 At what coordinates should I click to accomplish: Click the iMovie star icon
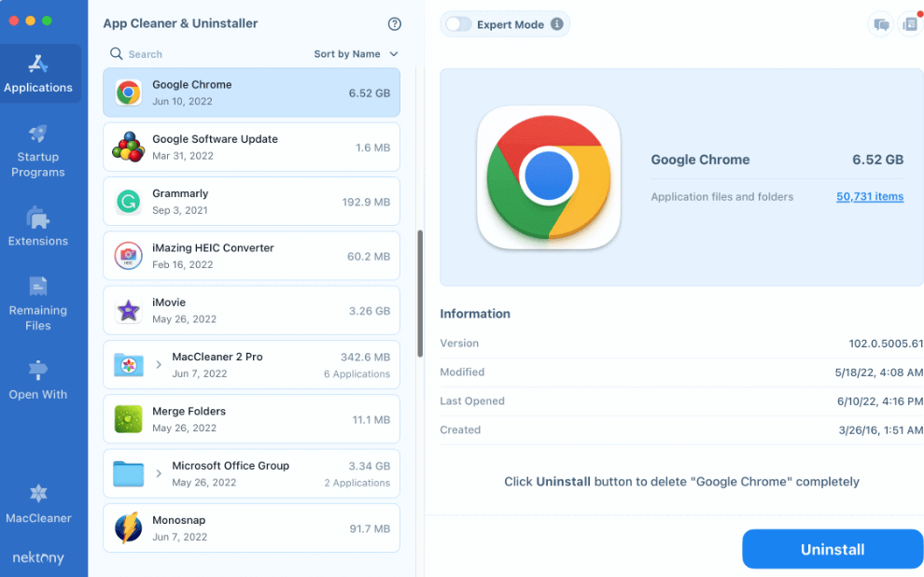[x=128, y=311]
